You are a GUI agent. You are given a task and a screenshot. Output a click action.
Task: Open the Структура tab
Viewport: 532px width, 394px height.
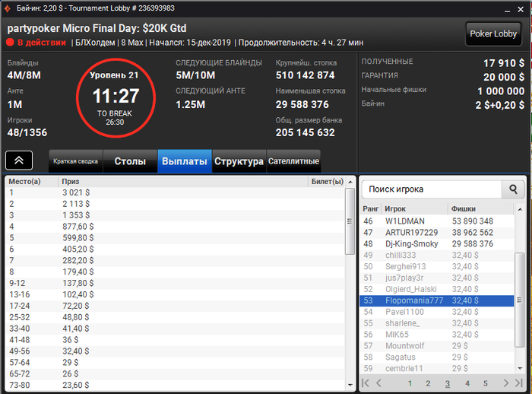(239, 161)
